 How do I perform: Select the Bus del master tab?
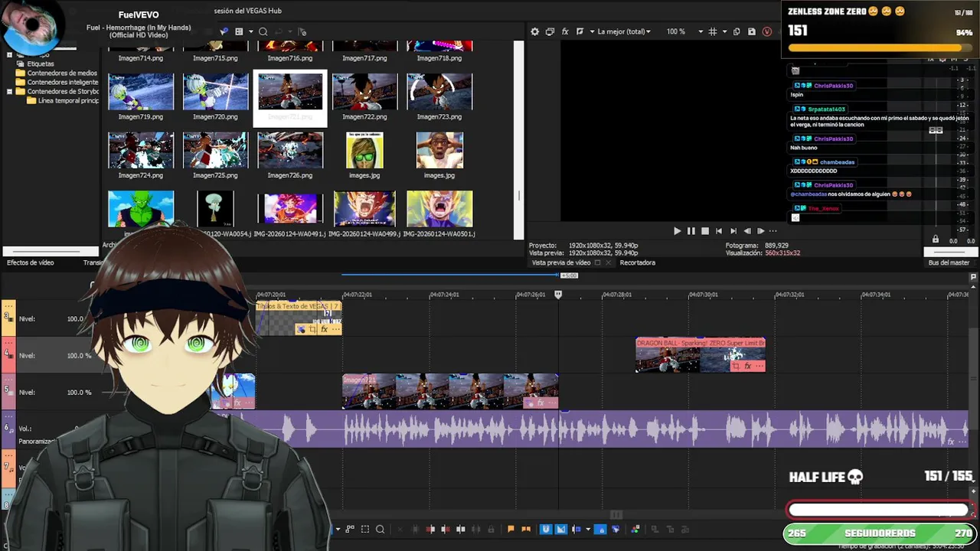tap(949, 262)
